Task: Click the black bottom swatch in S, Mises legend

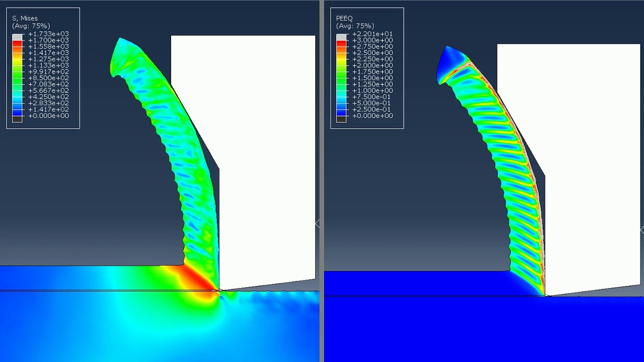Action: (x=17, y=119)
